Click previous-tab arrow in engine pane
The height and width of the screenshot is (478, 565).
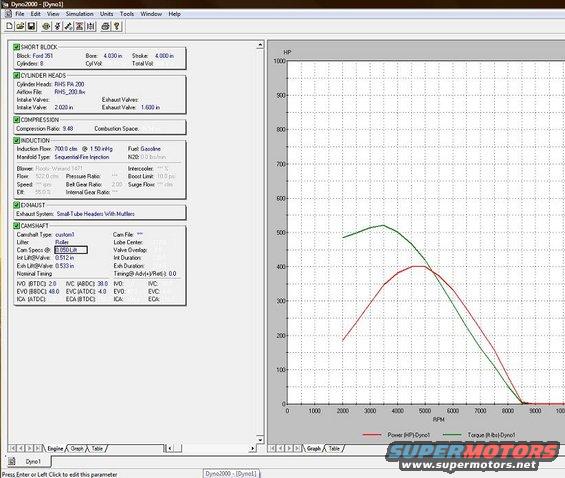pyautogui.click(x=21, y=448)
